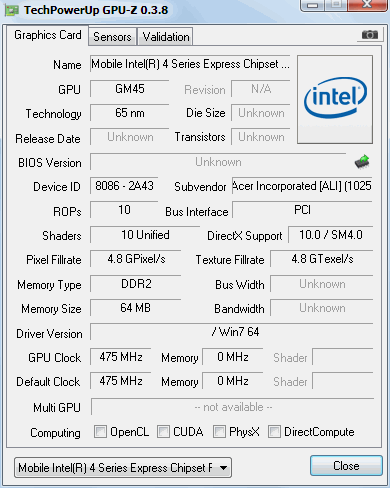
Task: Open the graphics card selection dropdown
Action: click(x=123, y=468)
